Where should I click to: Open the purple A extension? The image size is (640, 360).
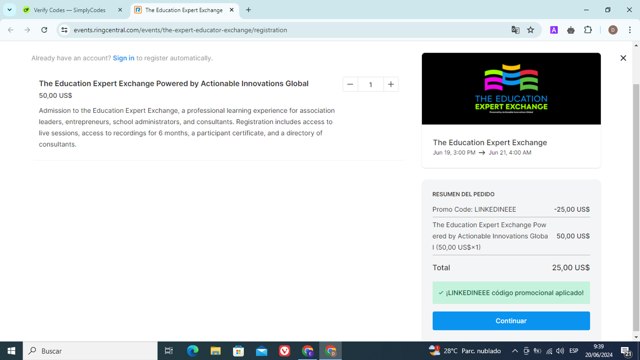point(554,30)
